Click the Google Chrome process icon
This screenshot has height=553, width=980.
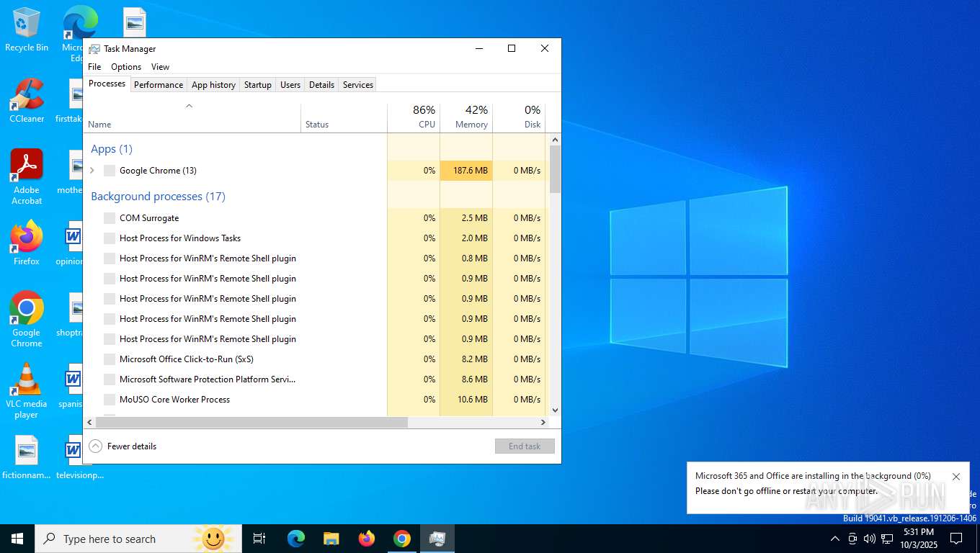coord(110,171)
